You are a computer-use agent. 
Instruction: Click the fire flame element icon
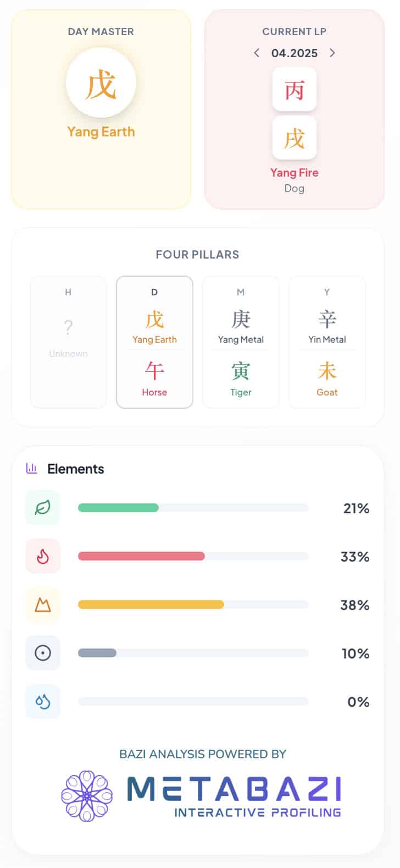43,556
